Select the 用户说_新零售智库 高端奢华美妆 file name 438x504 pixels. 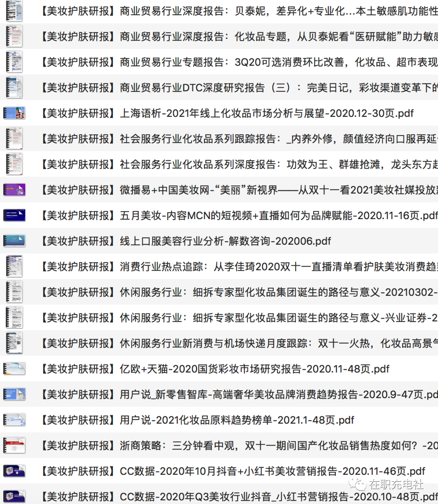click(x=239, y=394)
